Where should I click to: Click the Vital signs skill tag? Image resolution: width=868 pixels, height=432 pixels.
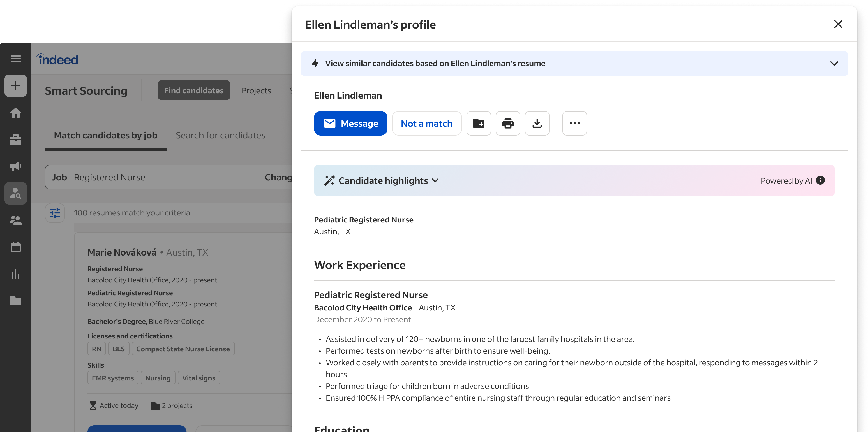pyautogui.click(x=199, y=378)
